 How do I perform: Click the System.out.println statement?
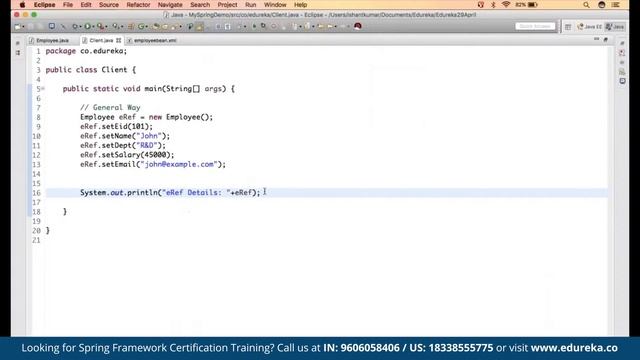click(x=170, y=192)
